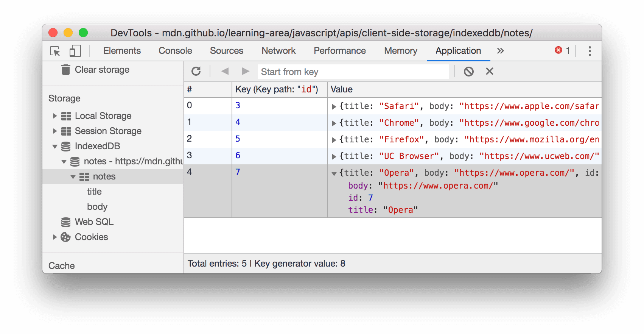Toggle the device toolbar icon

[75, 51]
